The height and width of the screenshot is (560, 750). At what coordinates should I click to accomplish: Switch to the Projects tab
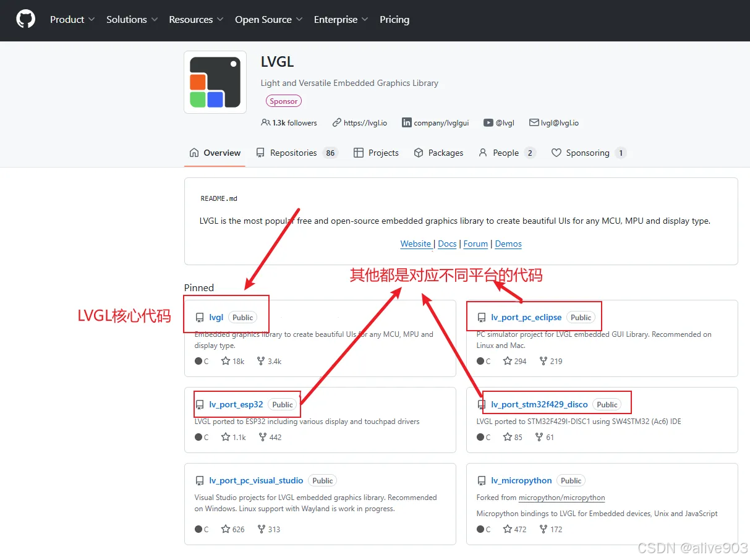tap(376, 153)
